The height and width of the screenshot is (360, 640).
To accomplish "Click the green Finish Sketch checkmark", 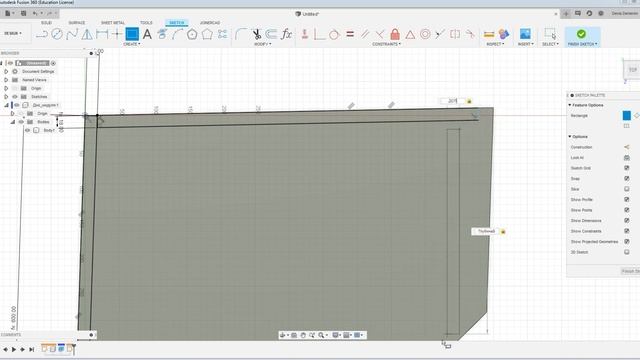I will pos(581,34).
